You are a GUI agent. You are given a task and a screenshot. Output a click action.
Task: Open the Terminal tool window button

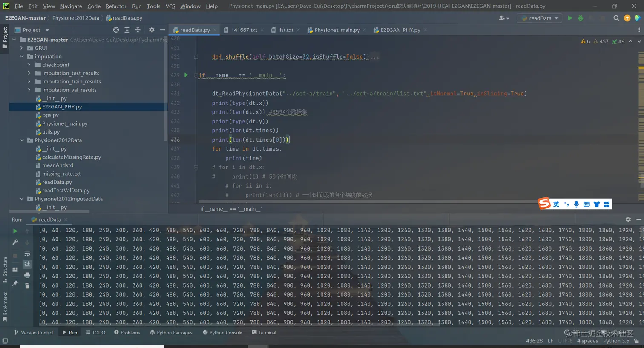pos(264,333)
